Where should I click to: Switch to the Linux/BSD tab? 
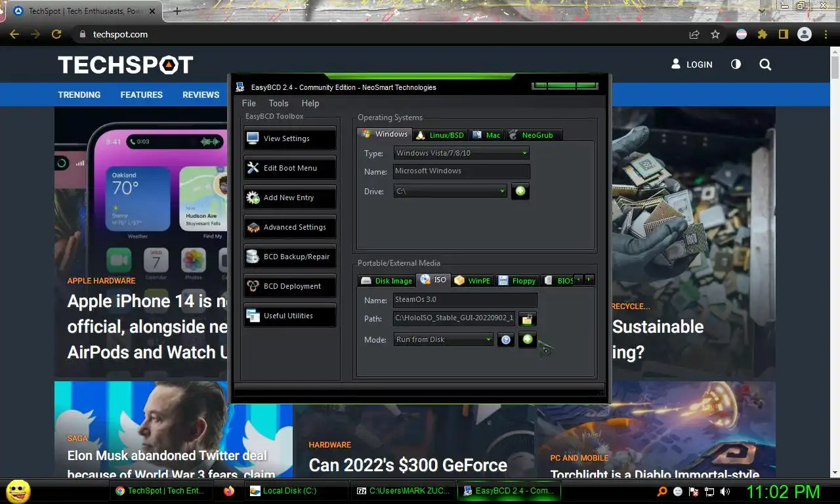tap(440, 135)
